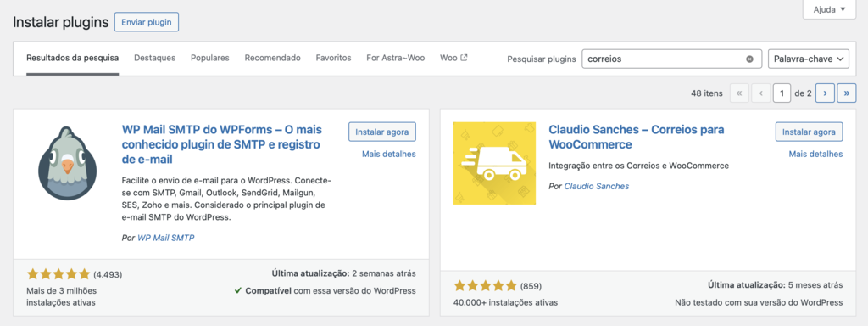Image resolution: width=868 pixels, height=326 pixels.
Task: Click the 859 ratings star row
Action: (x=486, y=286)
